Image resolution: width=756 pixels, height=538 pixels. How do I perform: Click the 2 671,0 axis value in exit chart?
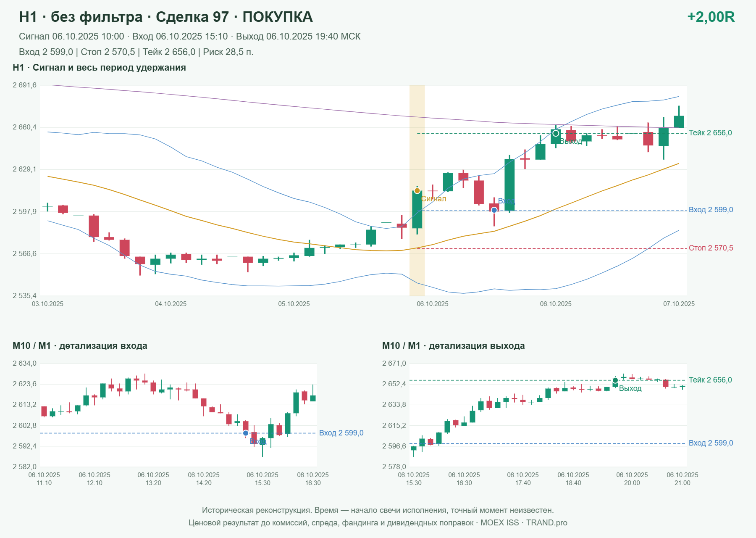tap(394, 364)
